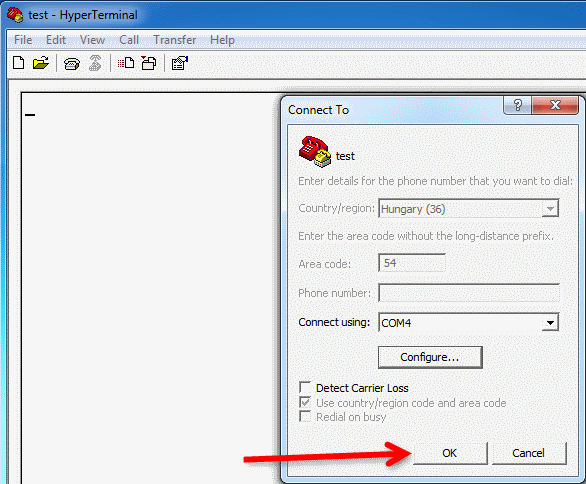
Task: Open the Help menu
Action: [x=222, y=40]
